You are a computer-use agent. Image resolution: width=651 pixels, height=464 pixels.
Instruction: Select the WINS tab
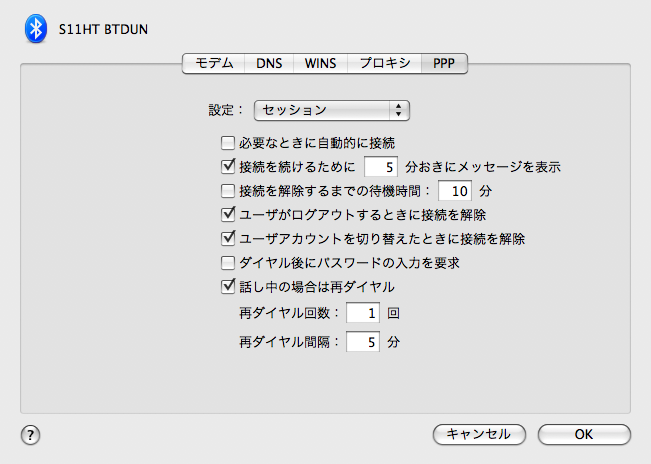pos(320,63)
